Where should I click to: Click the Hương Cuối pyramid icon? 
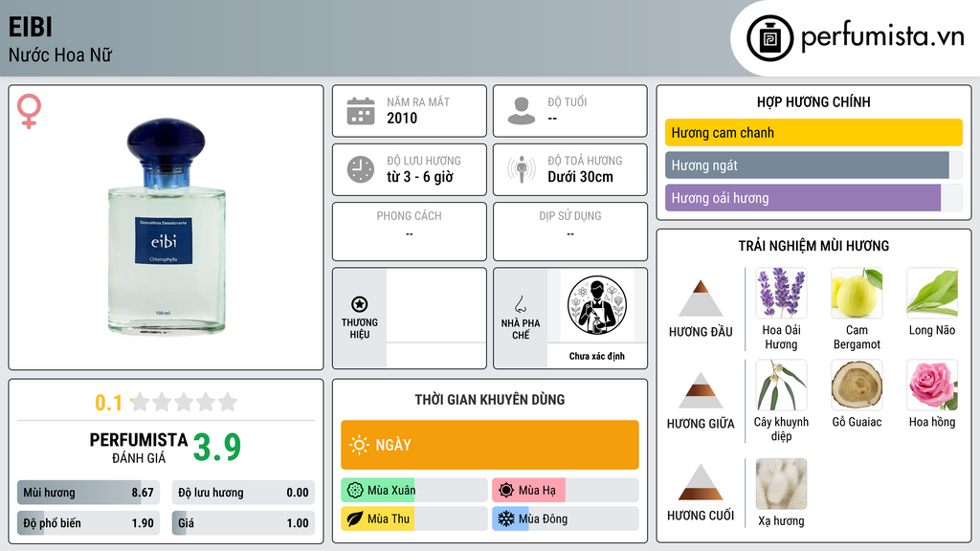coord(701,482)
